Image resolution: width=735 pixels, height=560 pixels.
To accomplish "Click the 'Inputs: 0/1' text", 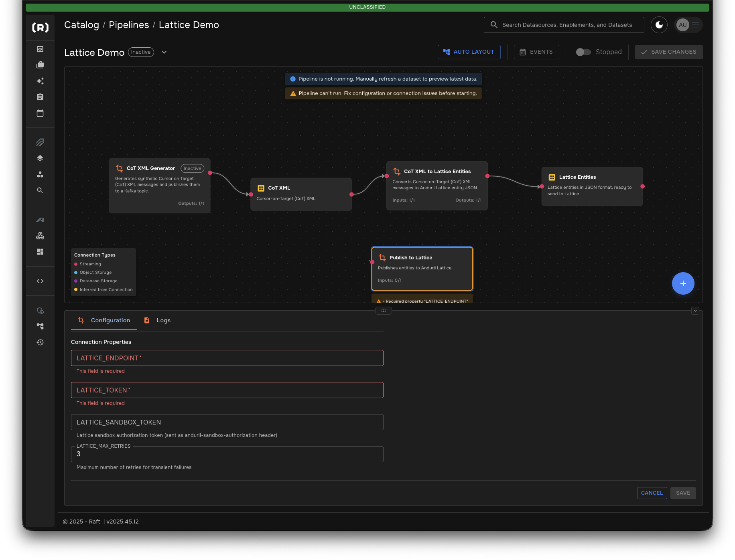I will pos(390,281).
